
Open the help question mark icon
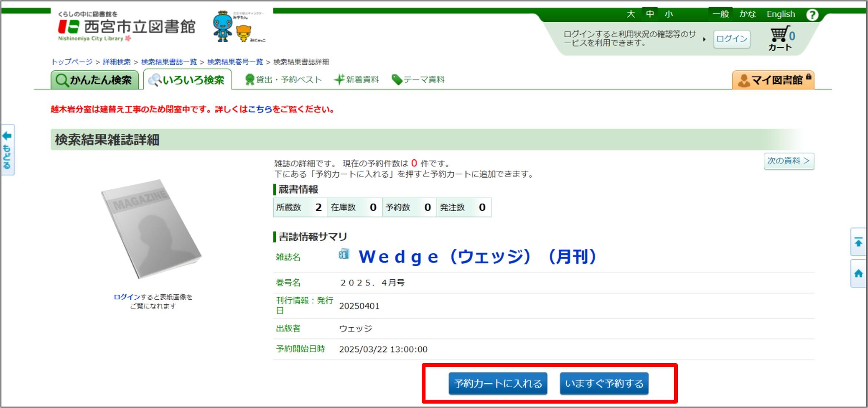pyautogui.click(x=812, y=15)
